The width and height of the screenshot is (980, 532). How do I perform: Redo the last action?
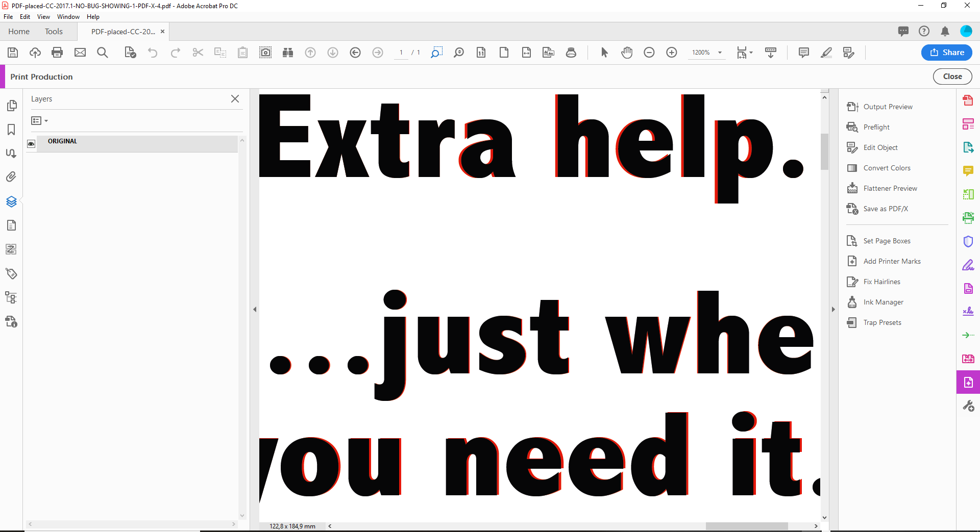tap(175, 53)
